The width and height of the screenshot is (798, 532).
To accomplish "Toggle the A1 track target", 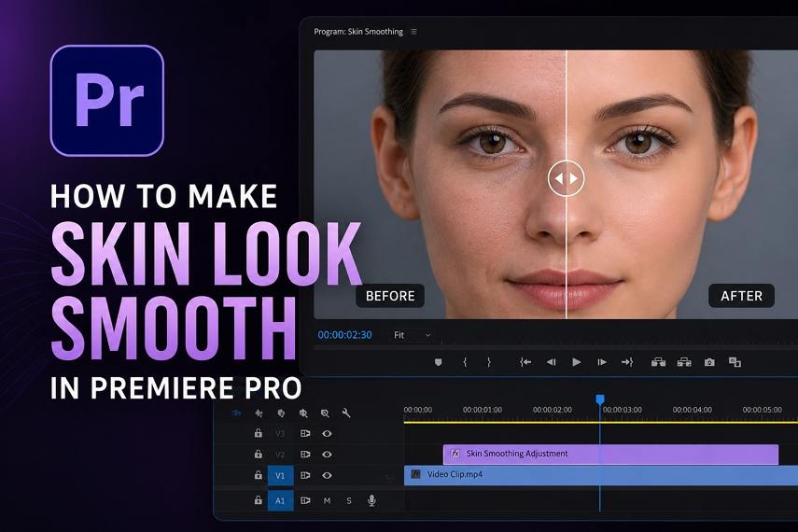I will 280,500.
